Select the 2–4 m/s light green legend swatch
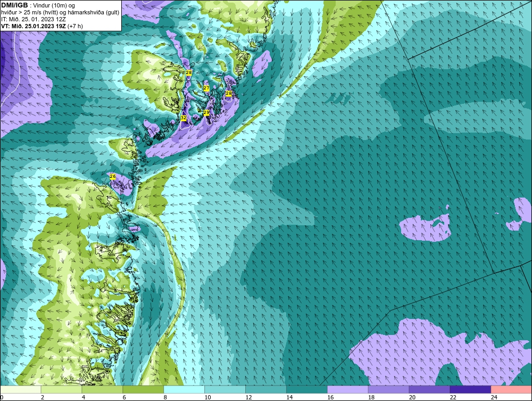This screenshot has height=401, width=532. pyautogui.click(x=61, y=389)
